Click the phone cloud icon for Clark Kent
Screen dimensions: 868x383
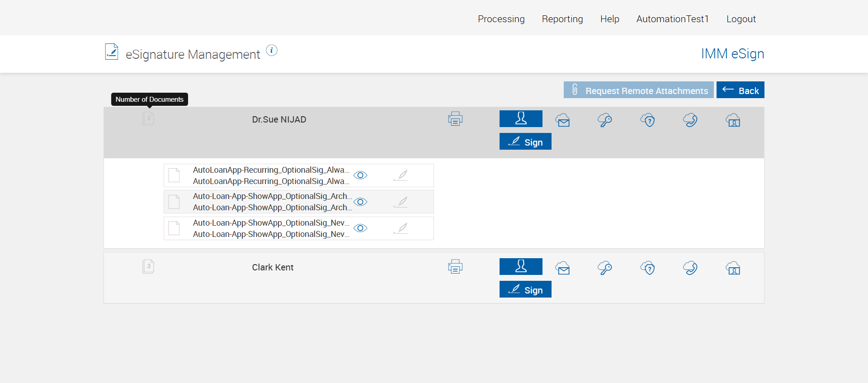(x=690, y=268)
